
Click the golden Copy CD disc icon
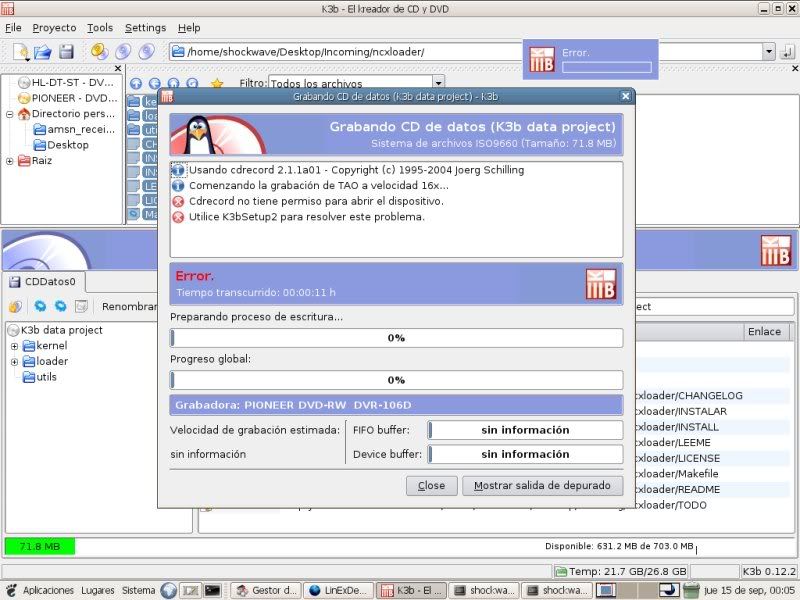[99, 52]
